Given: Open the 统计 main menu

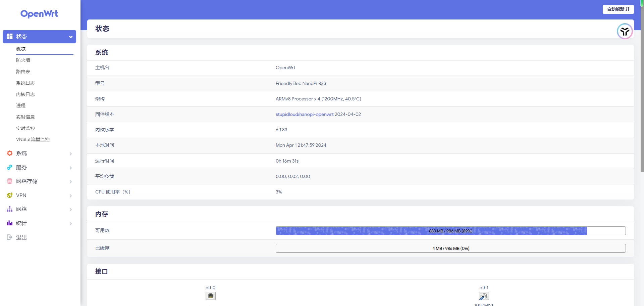Looking at the screenshot, I should (39, 223).
